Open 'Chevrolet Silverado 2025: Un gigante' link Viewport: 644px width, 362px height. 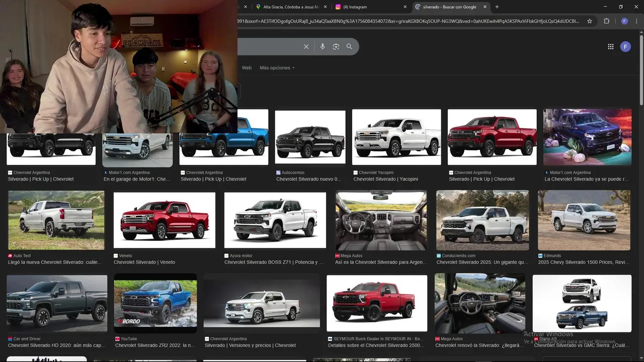pos(482,262)
